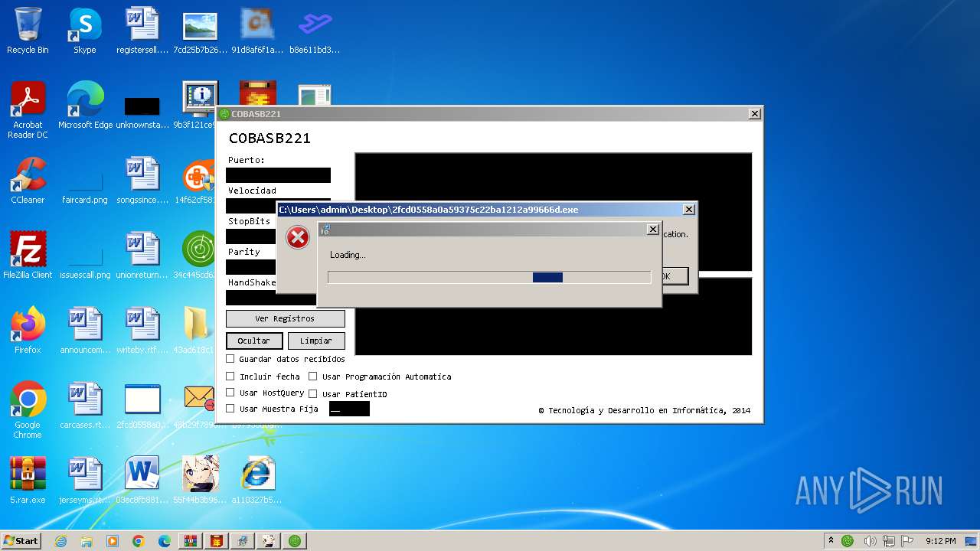Click the red error icon in dialog
The width and height of the screenshot is (980, 551).
pyautogui.click(x=297, y=237)
